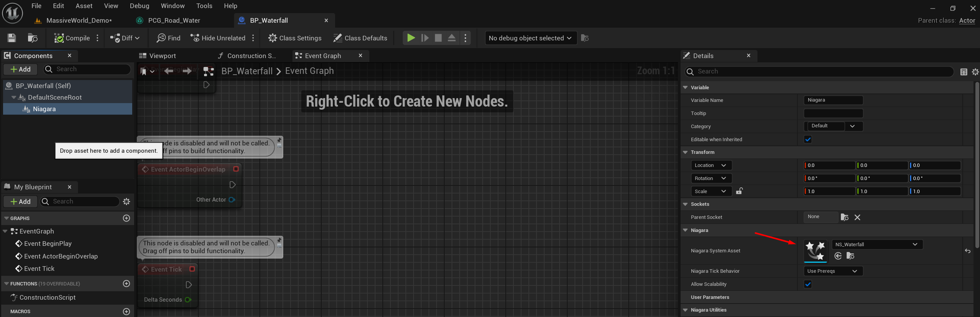Navigate forward in graph history
This screenshot has height=317, width=980.
tap(187, 71)
